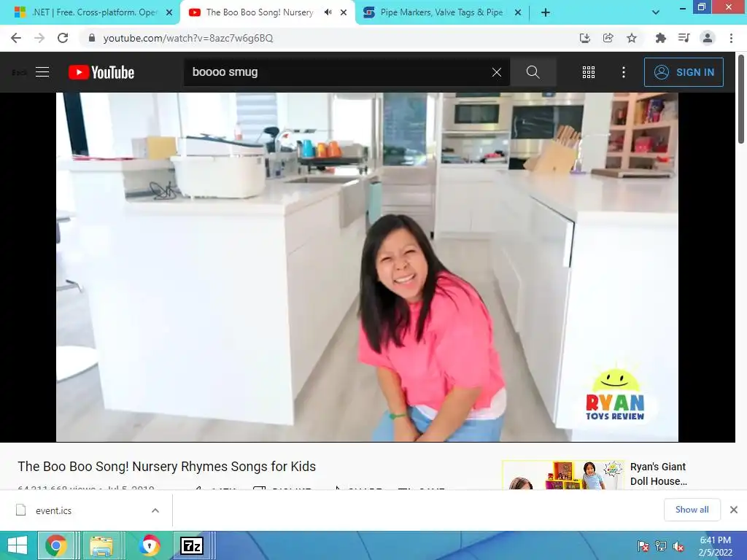
Task: Open Ryan's Giant Doll House title link
Action: (659, 474)
